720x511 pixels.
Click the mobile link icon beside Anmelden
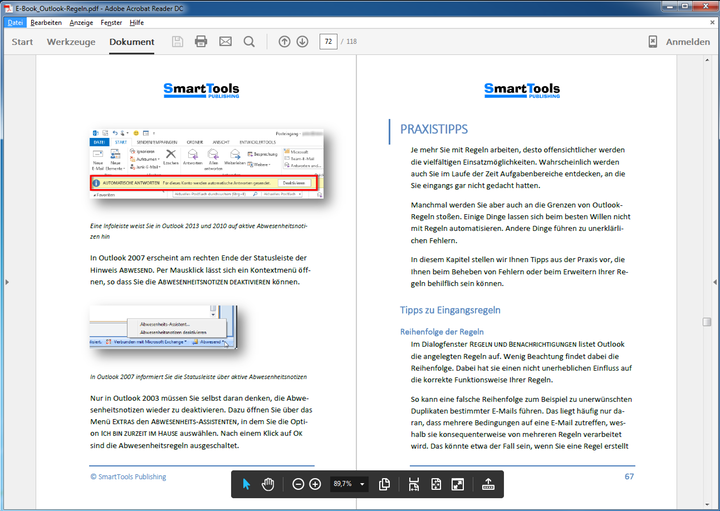click(652, 42)
